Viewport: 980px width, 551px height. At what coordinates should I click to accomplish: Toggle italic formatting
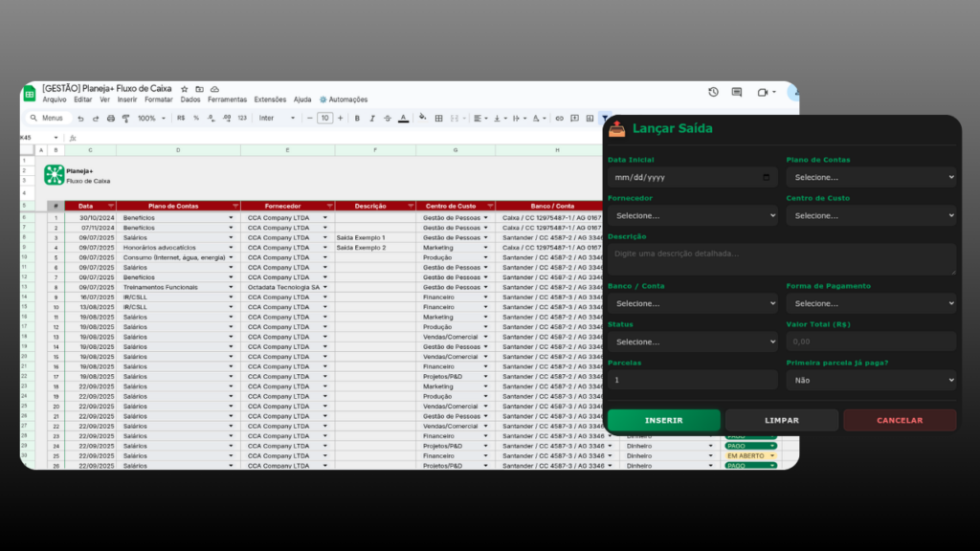point(372,119)
